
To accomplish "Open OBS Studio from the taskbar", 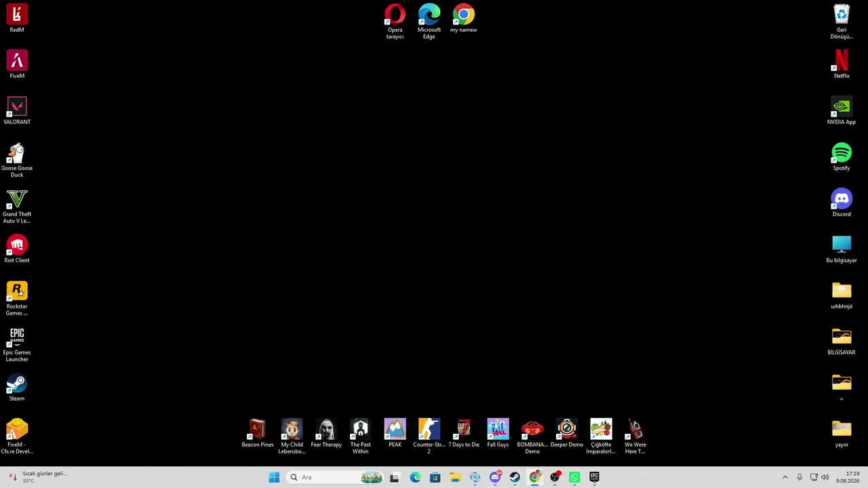I will click(x=555, y=477).
